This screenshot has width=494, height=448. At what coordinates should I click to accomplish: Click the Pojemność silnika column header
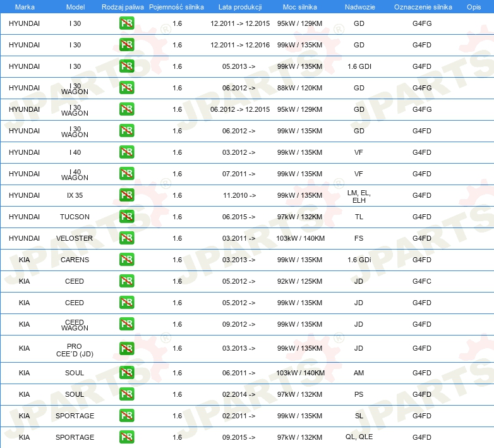[x=176, y=7]
